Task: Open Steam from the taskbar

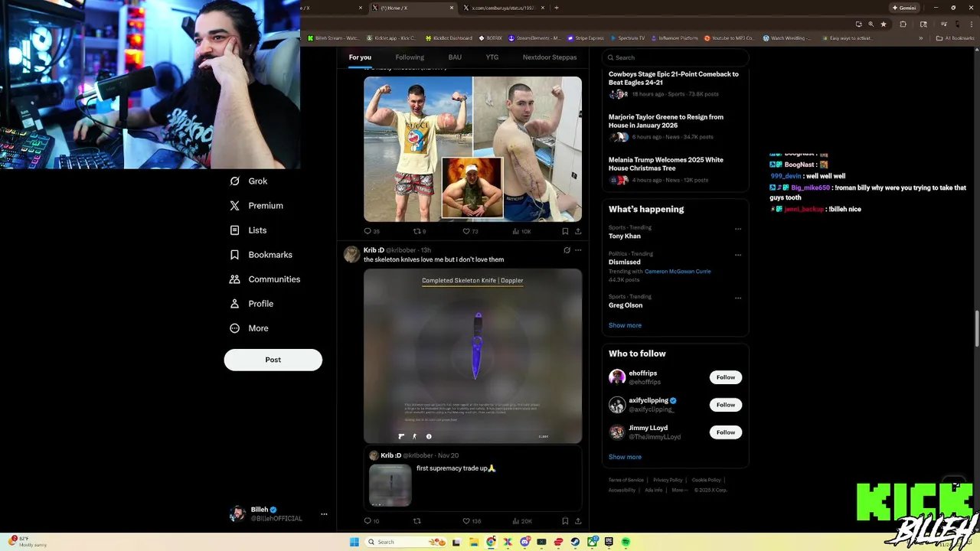Action: (x=575, y=542)
